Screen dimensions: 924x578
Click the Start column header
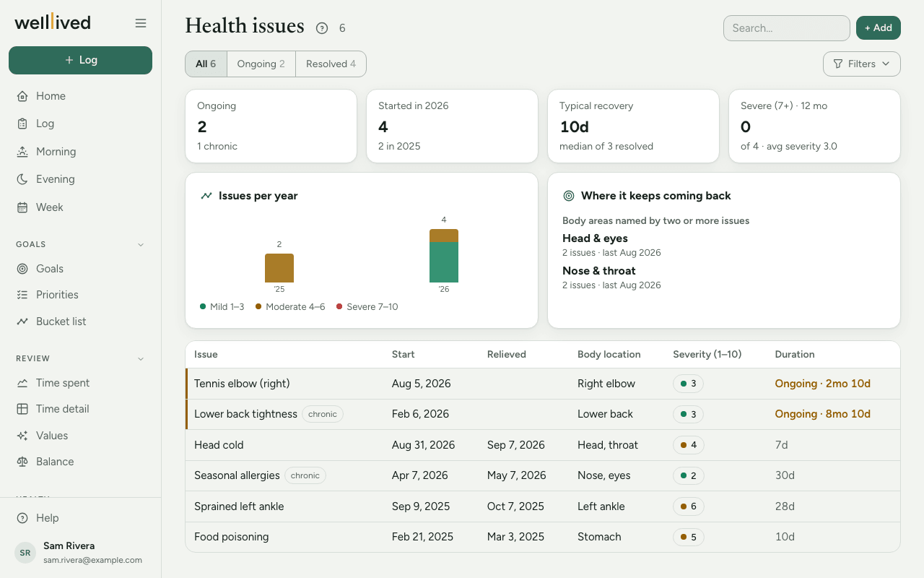click(404, 355)
